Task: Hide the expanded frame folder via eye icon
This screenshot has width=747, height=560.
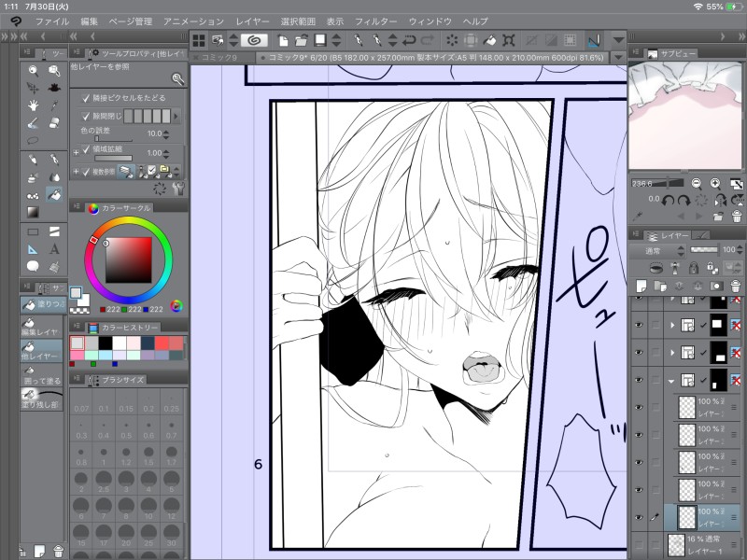Action: coord(639,380)
